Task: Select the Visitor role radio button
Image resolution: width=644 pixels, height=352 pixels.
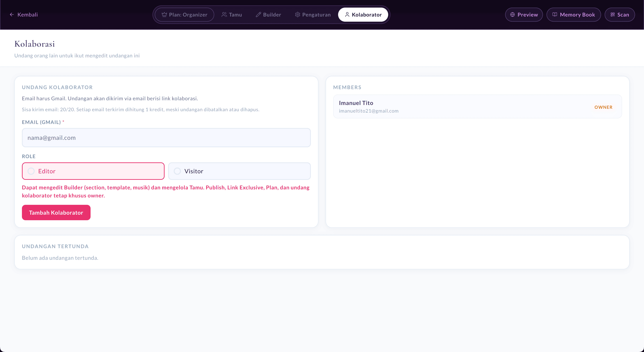Action: (x=177, y=171)
